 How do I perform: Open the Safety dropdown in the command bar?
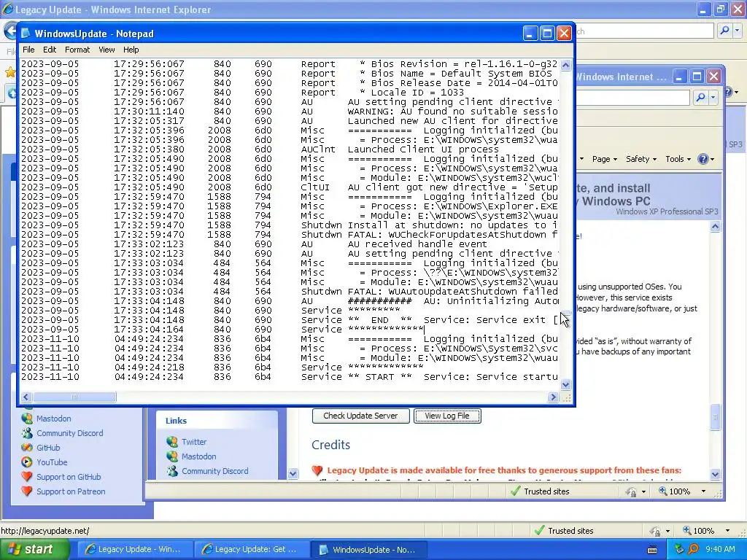640,159
